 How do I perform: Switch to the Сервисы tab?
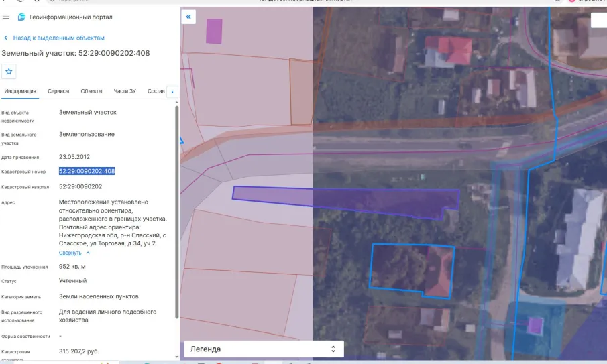pyautogui.click(x=58, y=91)
